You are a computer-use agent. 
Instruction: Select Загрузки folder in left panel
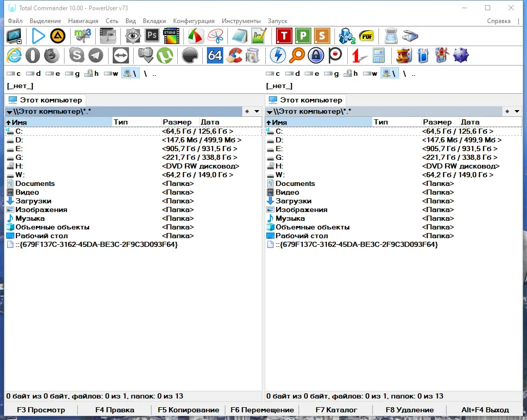(x=134, y=201)
